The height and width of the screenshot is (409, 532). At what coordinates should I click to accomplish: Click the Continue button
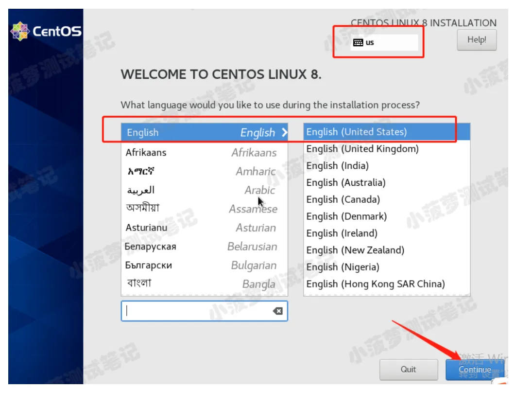(475, 370)
